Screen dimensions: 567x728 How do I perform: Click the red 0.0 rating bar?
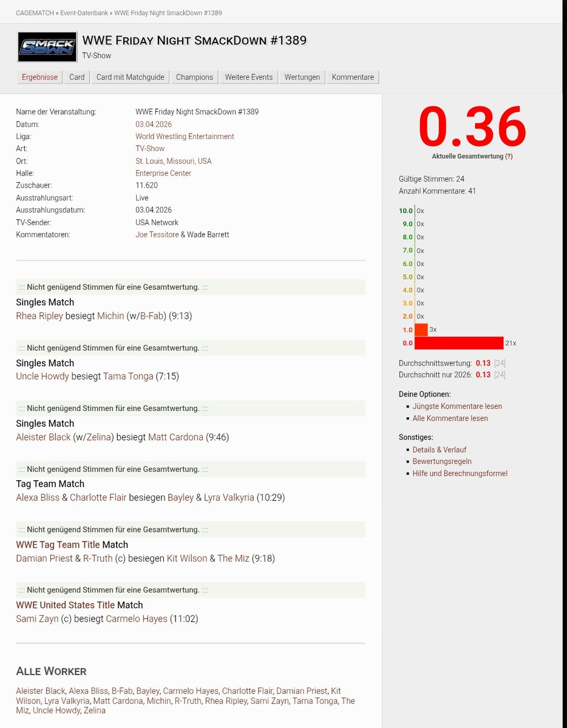(459, 343)
